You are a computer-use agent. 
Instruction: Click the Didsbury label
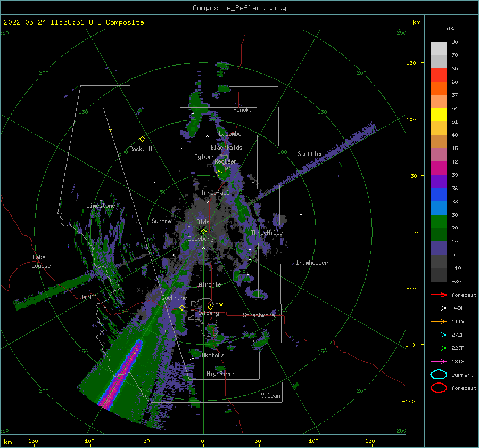[x=201, y=239]
